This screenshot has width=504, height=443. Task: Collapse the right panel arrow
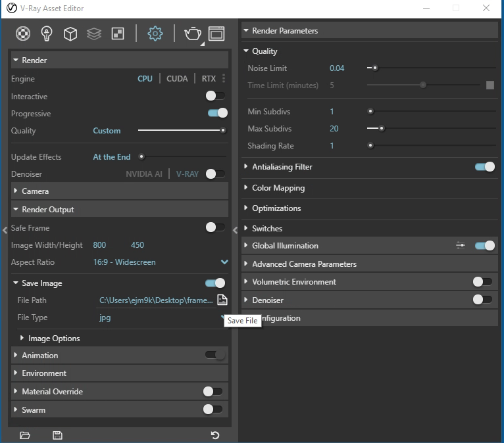235,230
